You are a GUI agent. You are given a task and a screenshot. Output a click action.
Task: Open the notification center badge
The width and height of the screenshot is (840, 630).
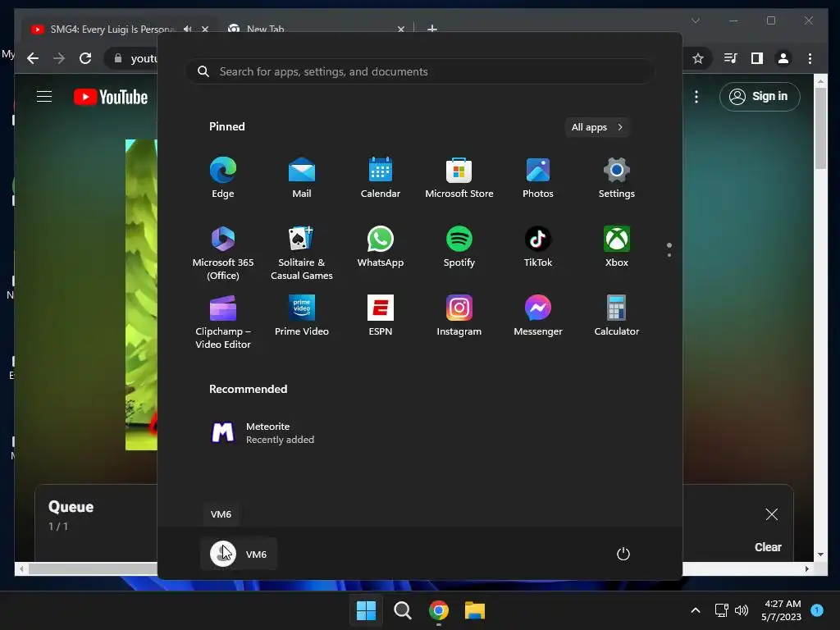tap(817, 609)
